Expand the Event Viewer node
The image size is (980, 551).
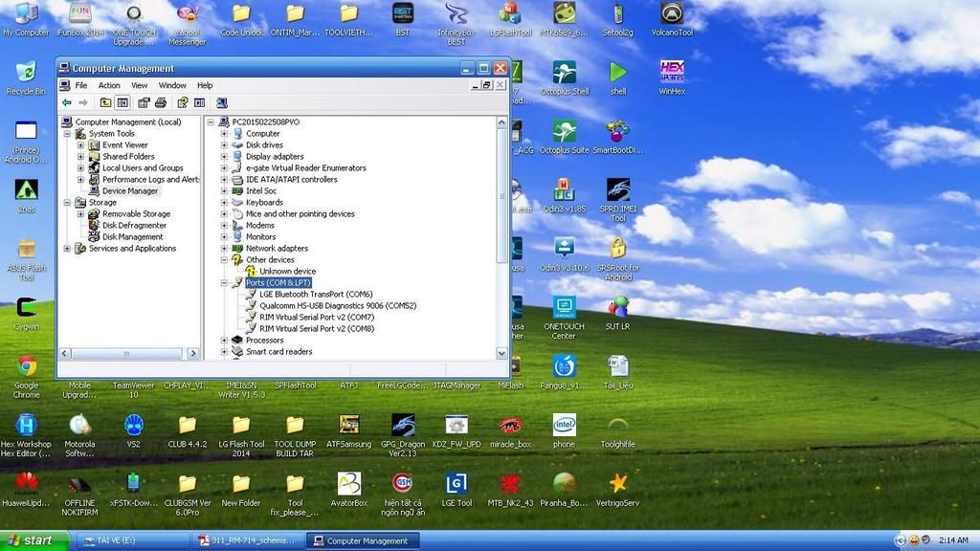click(80, 145)
